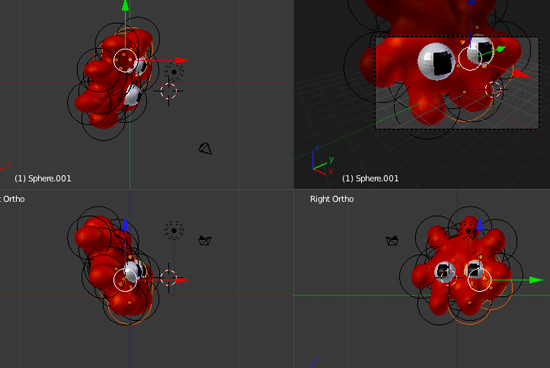This screenshot has width=550, height=368.
Task: Click the red X-axis arrow in bottom-left view
Action: click(x=182, y=280)
